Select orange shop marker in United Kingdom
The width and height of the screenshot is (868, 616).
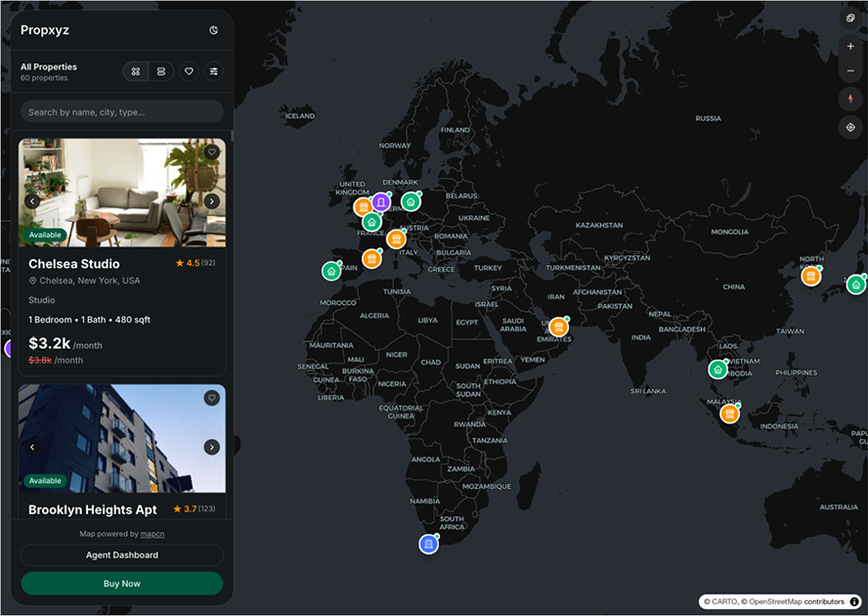364,207
